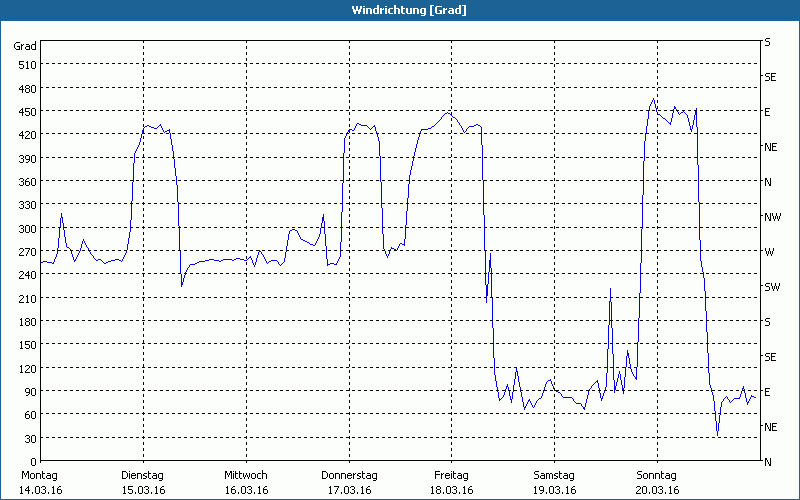
Task: Click the NW compass label on the right axis
Action: click(771, 217)
